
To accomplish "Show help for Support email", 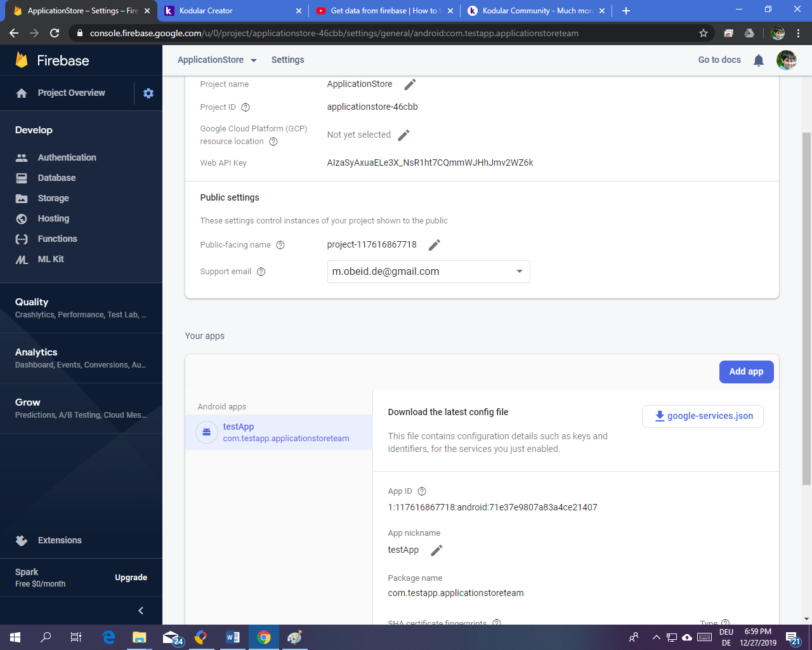I will [261, 272].
